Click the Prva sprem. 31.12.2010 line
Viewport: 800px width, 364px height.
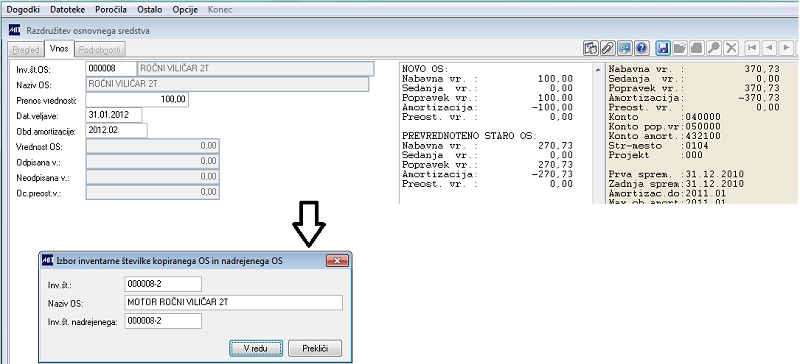676,175
